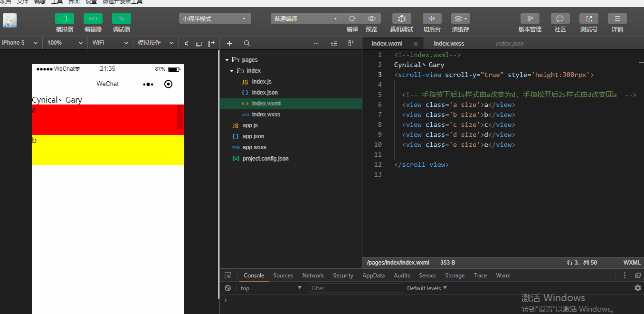Image resolution: width=644 pixels, height=314 pixels.
Task: Click the search icon in file explorer
Action: click(247, 43)
